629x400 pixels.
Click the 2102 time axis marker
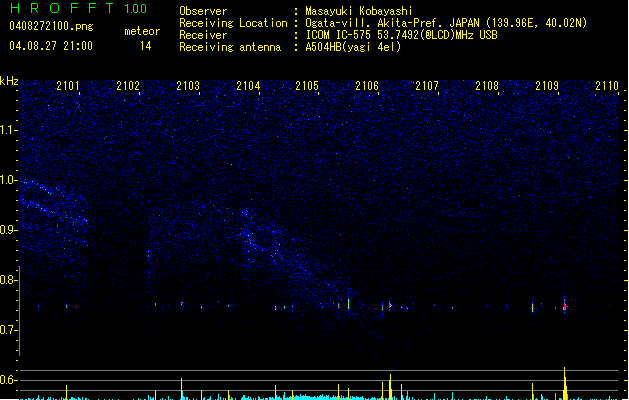tap(128, 86)
